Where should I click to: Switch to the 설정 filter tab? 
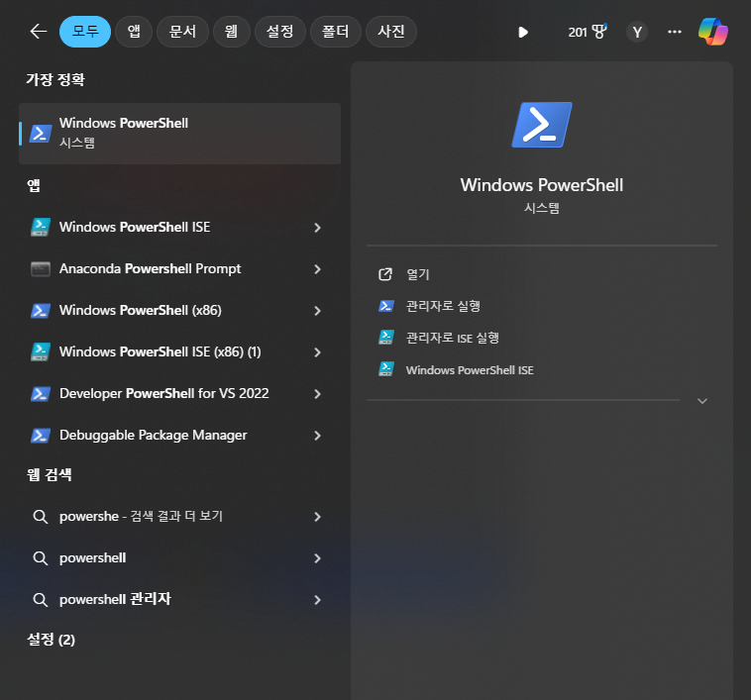click(x=279, y=32)
